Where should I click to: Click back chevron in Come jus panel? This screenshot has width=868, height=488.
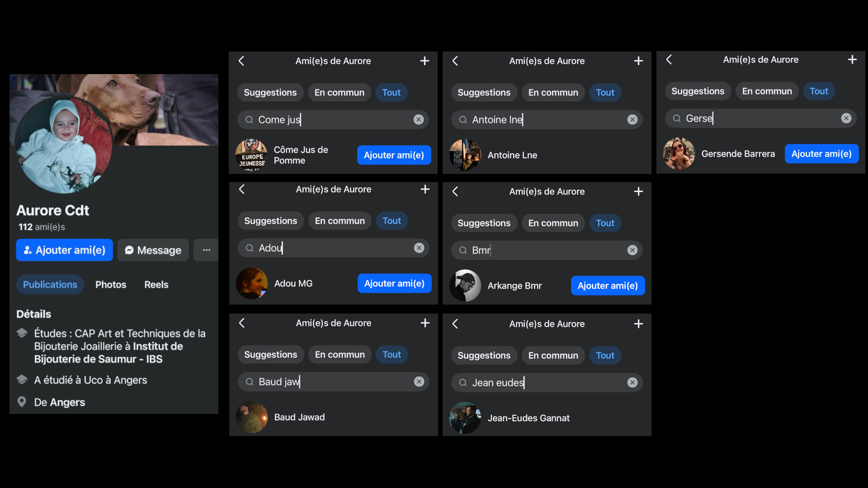pyautogui.click(x=241, y=61)
